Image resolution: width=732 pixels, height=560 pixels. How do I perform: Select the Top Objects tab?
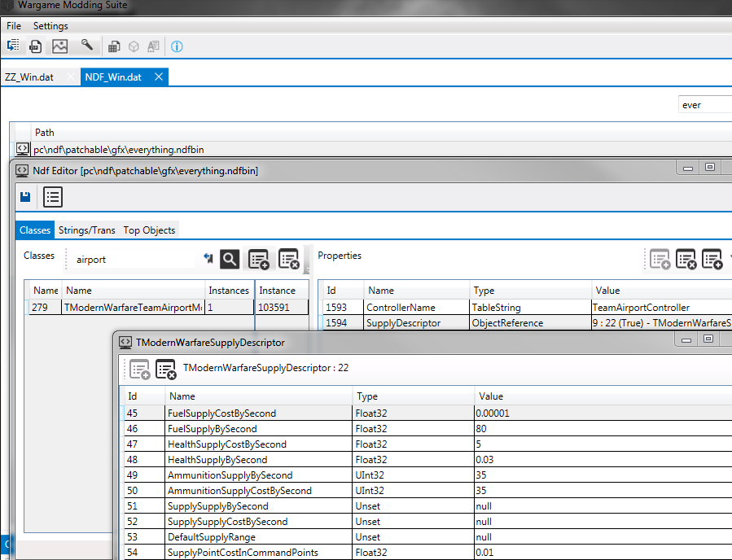(149, 230)
